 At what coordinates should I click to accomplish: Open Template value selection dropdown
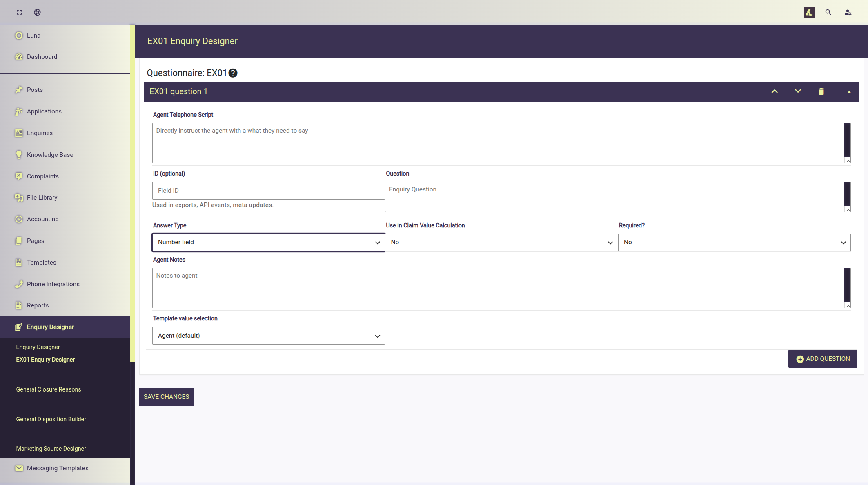(269, 336)
